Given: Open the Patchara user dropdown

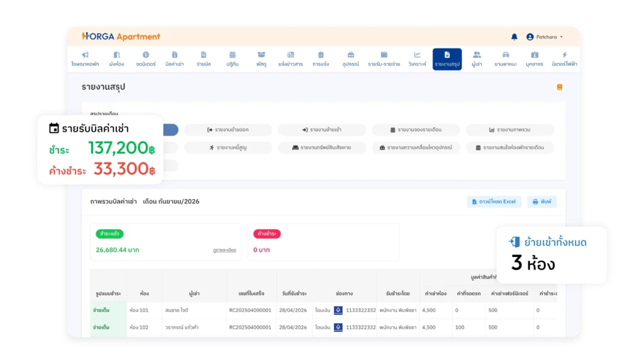Looking at the screenshot, I should (545, 37).
